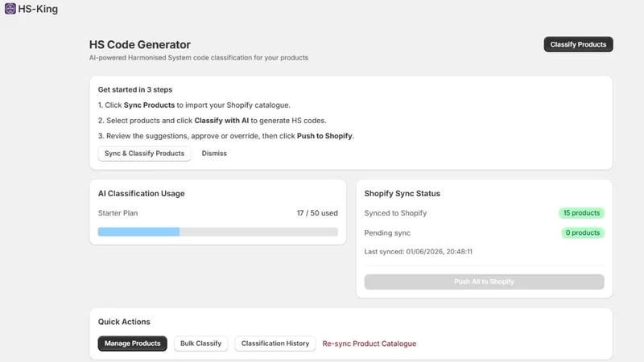644x362 pixels.
Task: Click the HS Code Generator heading
Action: pos(139,44)
